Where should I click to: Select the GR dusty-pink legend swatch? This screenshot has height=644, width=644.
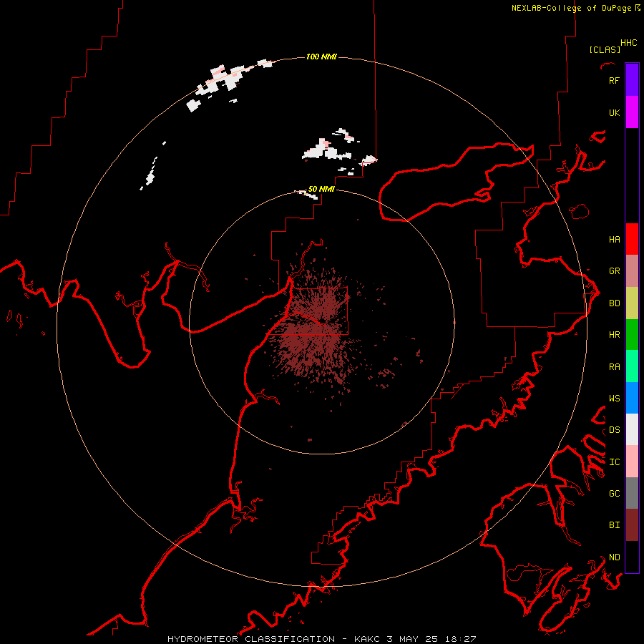point(632,271)
